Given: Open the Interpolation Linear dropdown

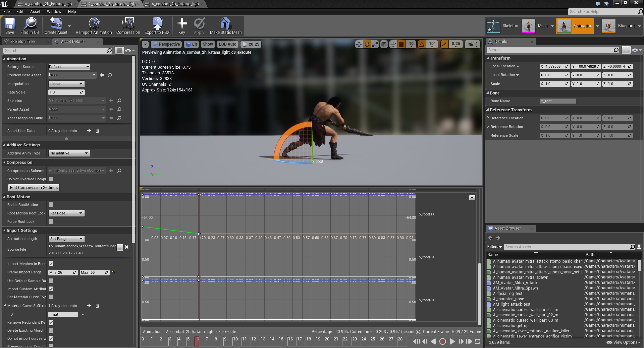Looking at the screenshot, I should [66, 84].
